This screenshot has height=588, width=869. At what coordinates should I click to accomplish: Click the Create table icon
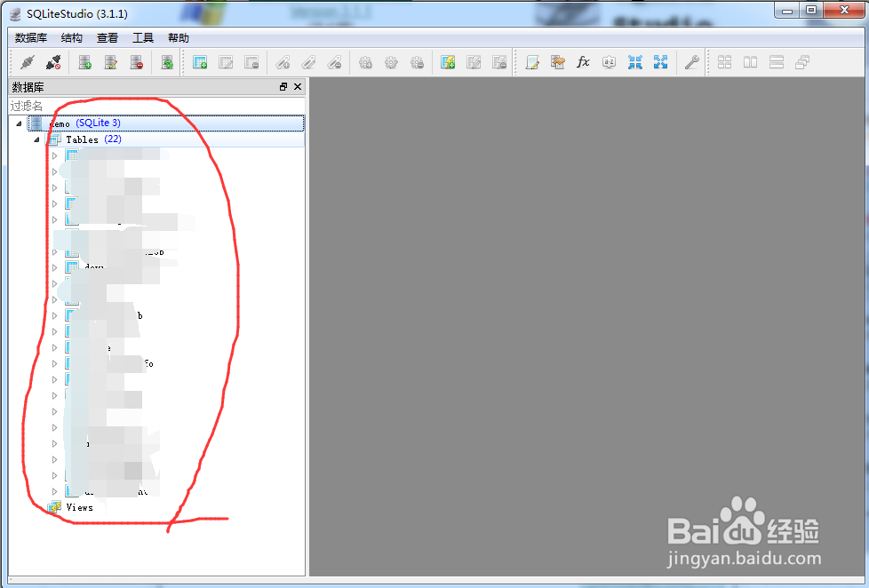pos(200,62)
